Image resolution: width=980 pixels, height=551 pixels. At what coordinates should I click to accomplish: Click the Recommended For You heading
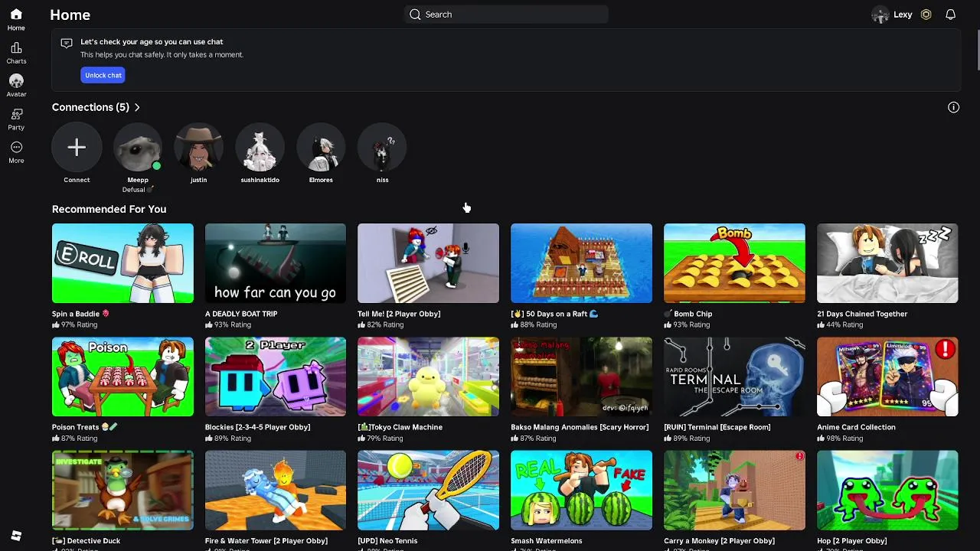(109, 209)
